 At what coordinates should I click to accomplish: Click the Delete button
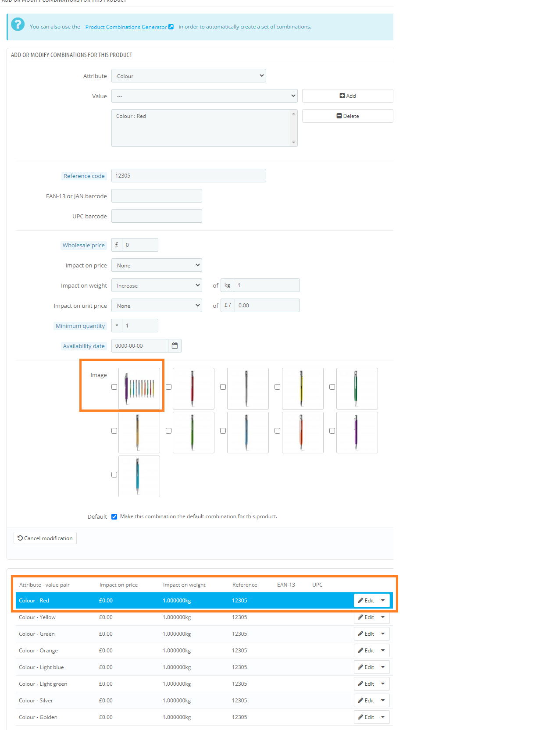click(347, 116)
